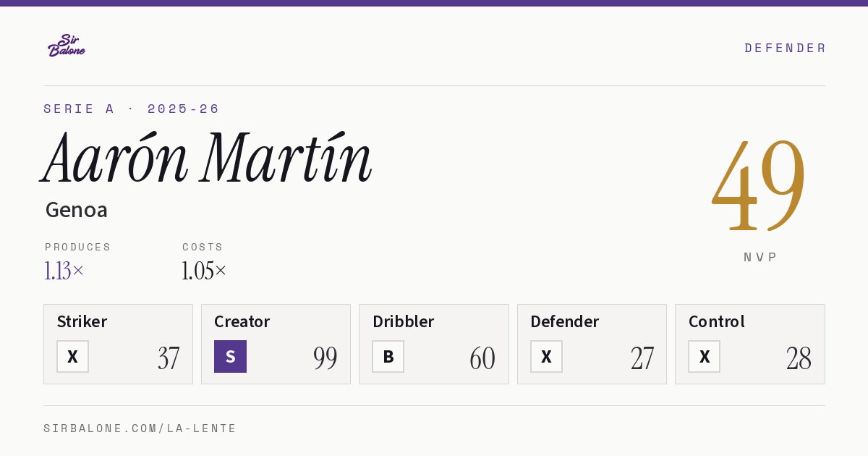This screenshot has width=868, height=456.
Task: Click the COSTS label
Action: (203, 247)
